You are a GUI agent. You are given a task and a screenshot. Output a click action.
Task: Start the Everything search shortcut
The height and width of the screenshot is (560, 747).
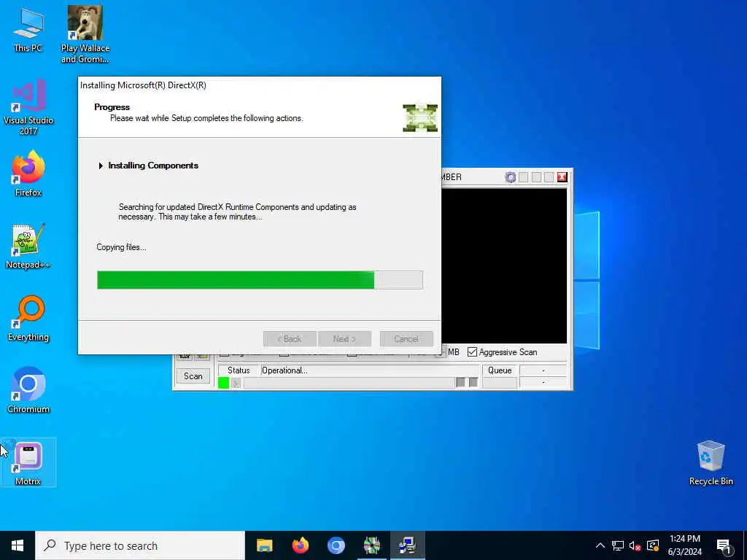(x=28, y=318)
